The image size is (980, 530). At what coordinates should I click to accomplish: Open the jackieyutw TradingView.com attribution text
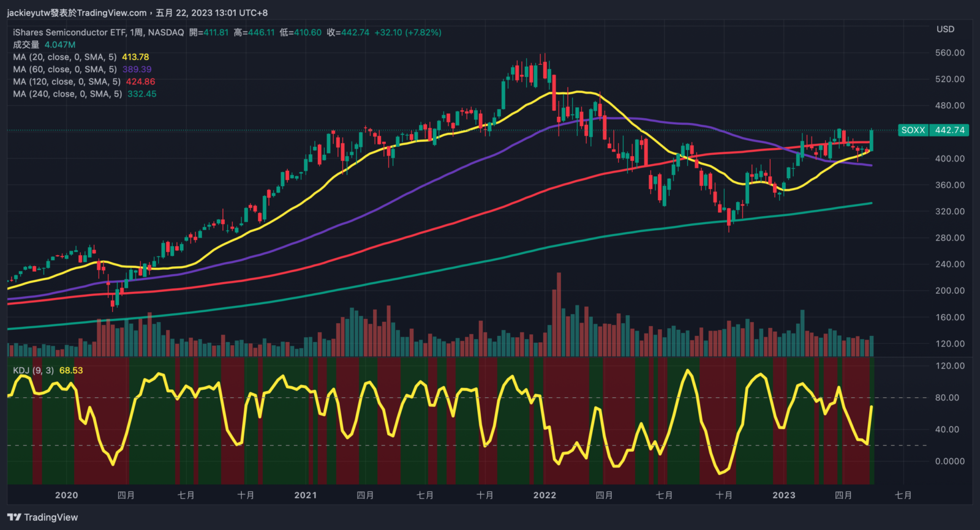click(x=77, y=12)
